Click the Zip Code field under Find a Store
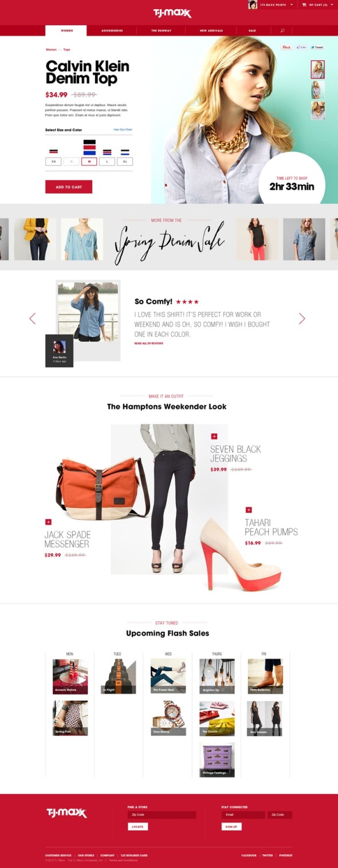The height and width of the screenshot is (868, 338). click(x=162, y=815)
